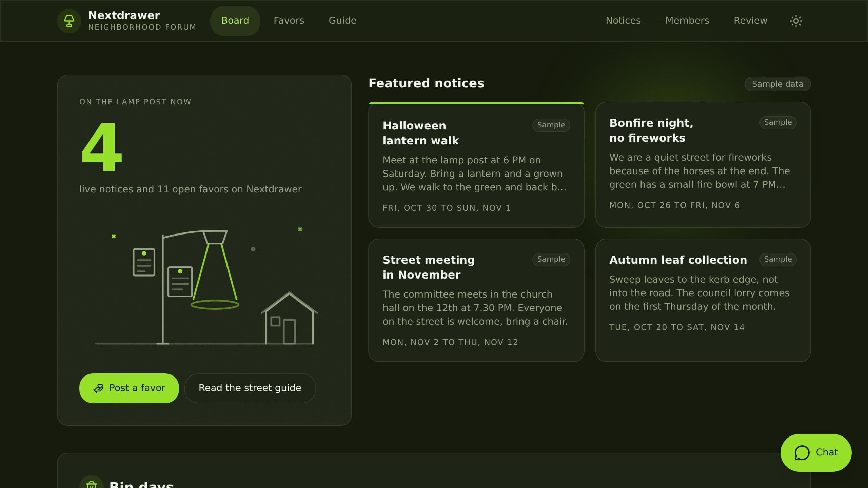Click the date 'MON, OCT 26 TO FRI, NOV 6'
Screen dimensions: 868x488
click(x=674, y=205)
